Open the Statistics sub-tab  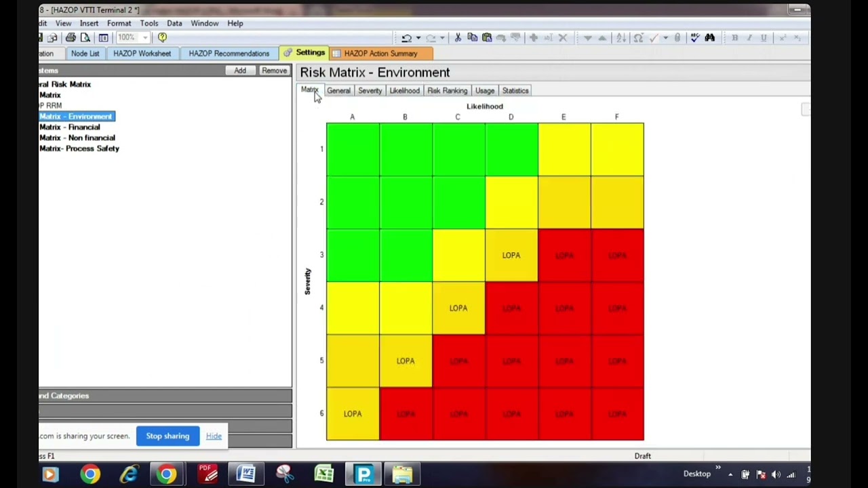pyautogui.click(x=515, y=91)
